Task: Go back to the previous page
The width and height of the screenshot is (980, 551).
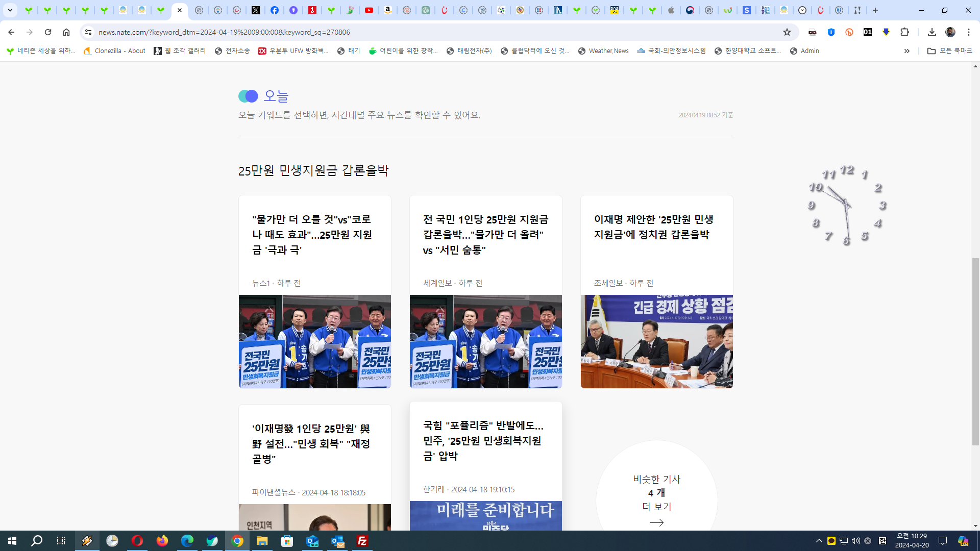Action: (x=11, y=32)
